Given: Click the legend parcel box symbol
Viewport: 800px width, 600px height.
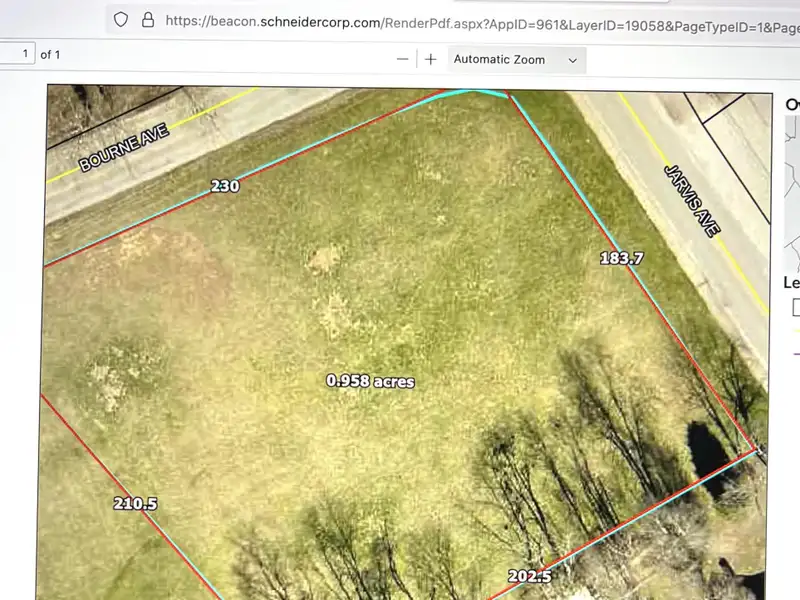Looking at the screenshot, I should (795, 306).
